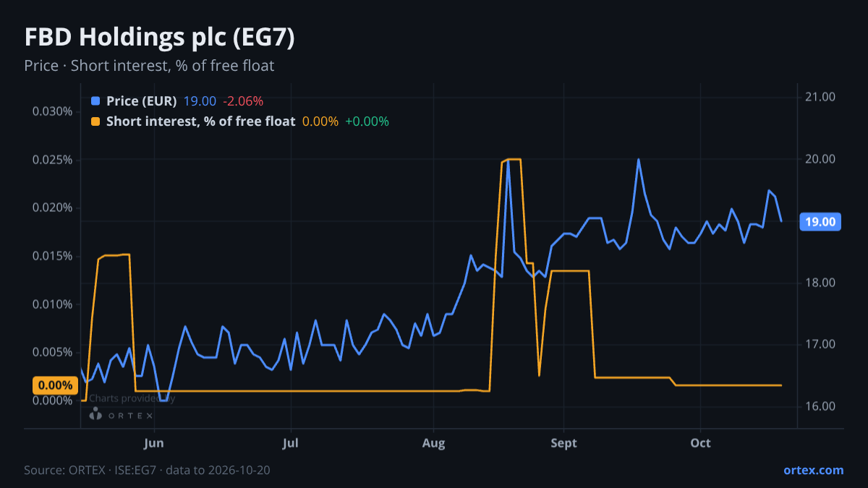Image resolution: width=868 pixels, height=488 pixels.
Task: Click the 0.030% left axis label
Action: pyautogui.click(x=53, y=111)
